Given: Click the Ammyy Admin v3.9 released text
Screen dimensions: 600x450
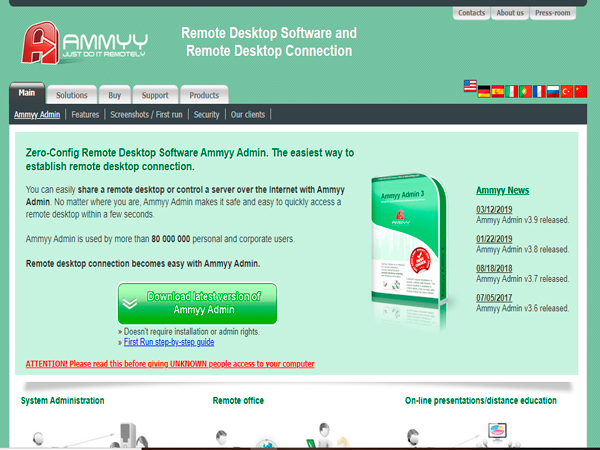Looking at the screenshot, I should click(522, 220).
